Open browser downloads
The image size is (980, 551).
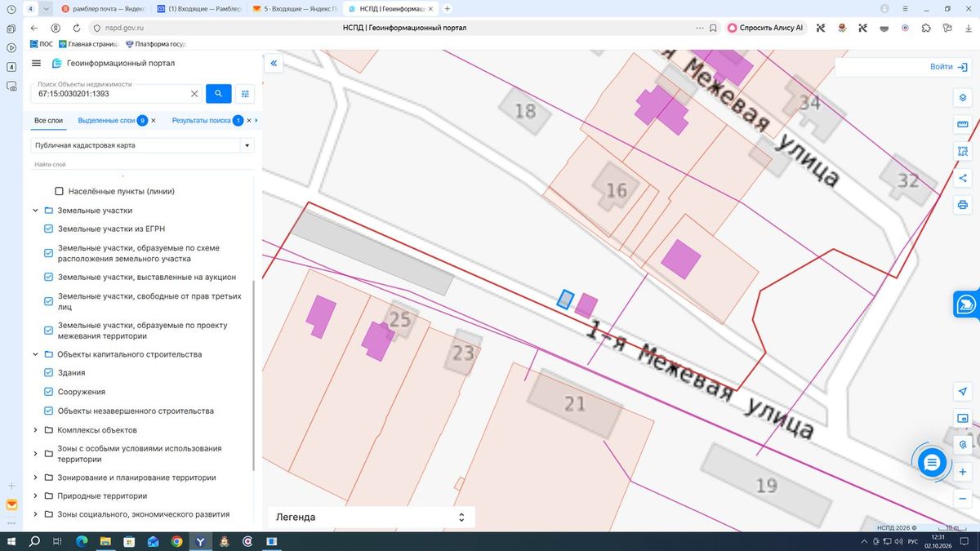click(968, 28)
